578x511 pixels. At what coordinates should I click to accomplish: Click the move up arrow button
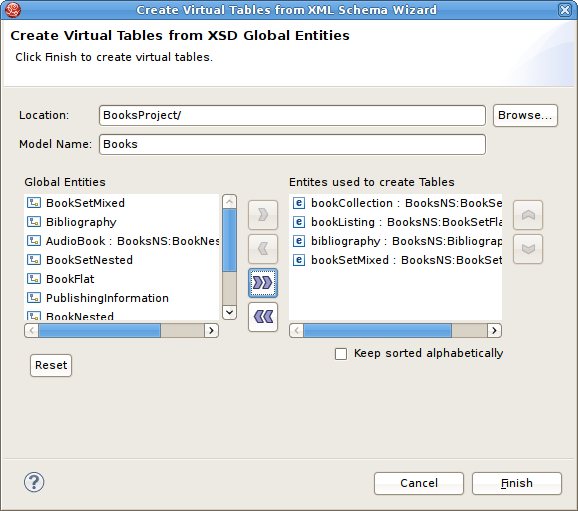pos(528,215)
